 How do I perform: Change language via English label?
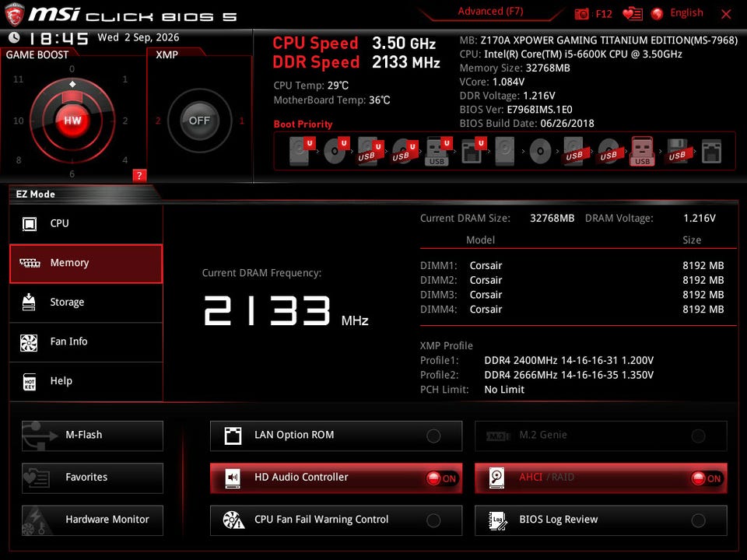click(x=686, y=13)
